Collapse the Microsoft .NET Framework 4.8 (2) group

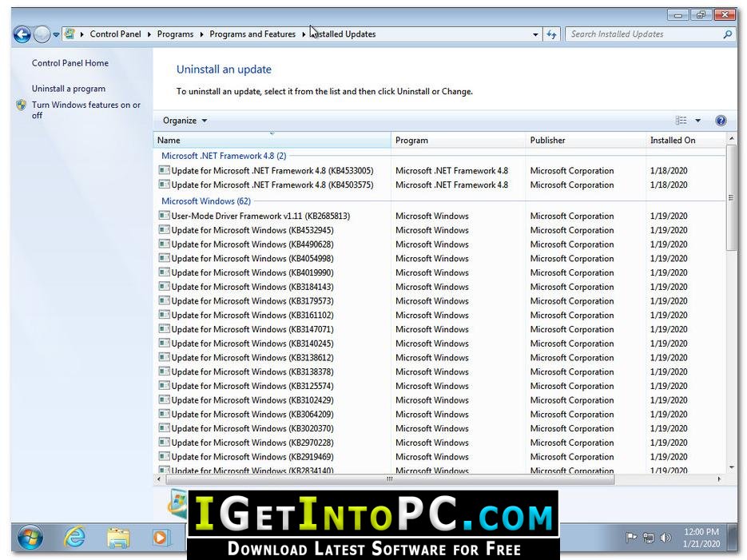point(224,156)
